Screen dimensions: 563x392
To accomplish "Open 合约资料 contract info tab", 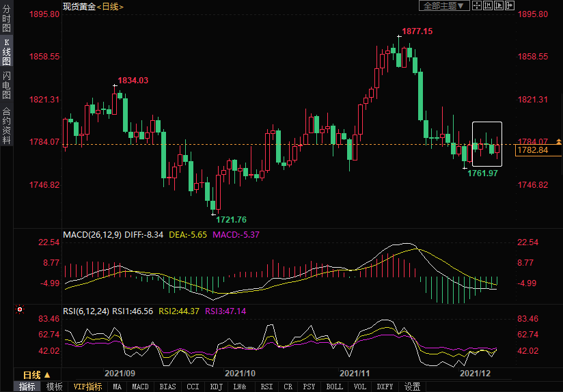I will coord(6,126).
